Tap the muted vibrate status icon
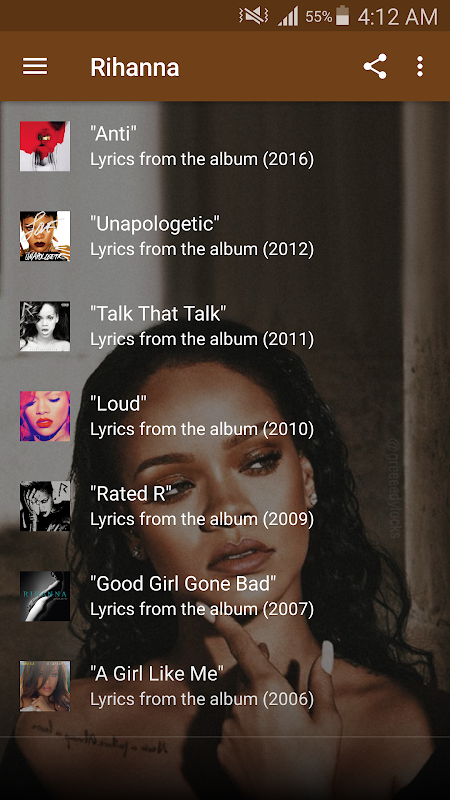 (254, 16)
